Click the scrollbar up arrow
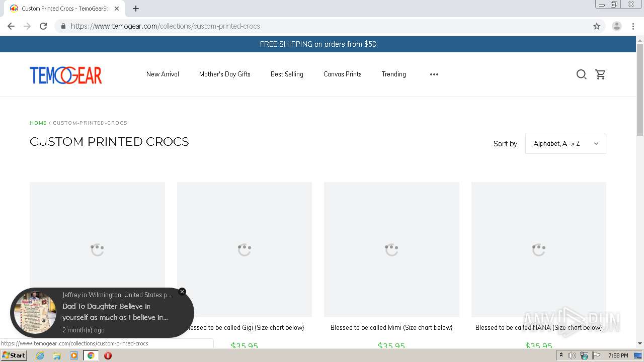644x362 pixels. 640,40
